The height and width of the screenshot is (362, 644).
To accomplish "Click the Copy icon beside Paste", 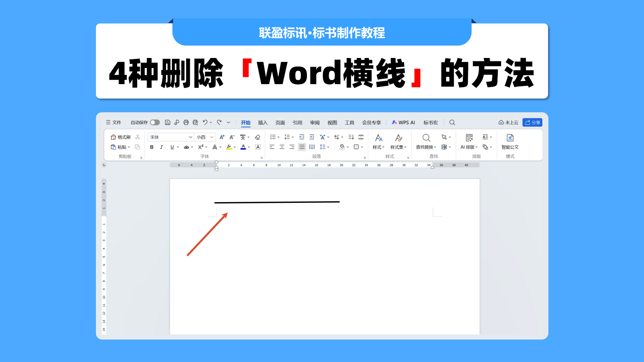I will (x=138, y=147).
